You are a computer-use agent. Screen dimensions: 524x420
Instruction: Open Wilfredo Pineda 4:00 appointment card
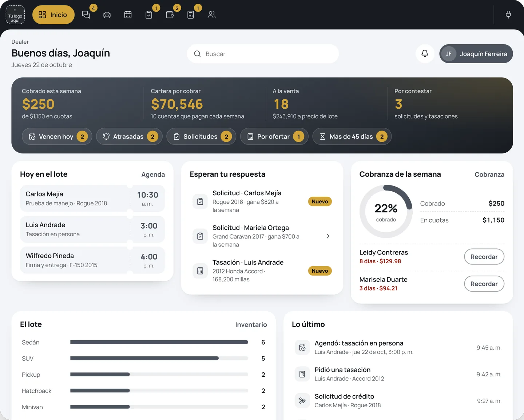click(x=92, y=260)
